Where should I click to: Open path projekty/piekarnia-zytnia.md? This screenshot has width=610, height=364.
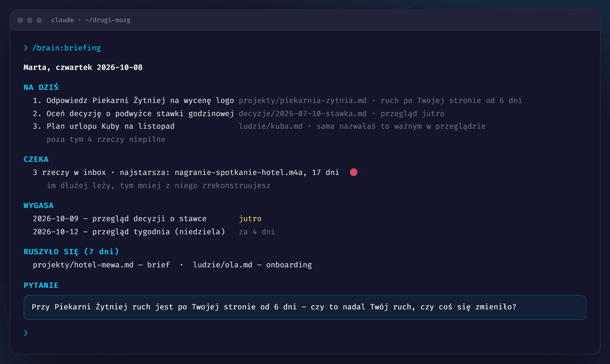[303, 101]
